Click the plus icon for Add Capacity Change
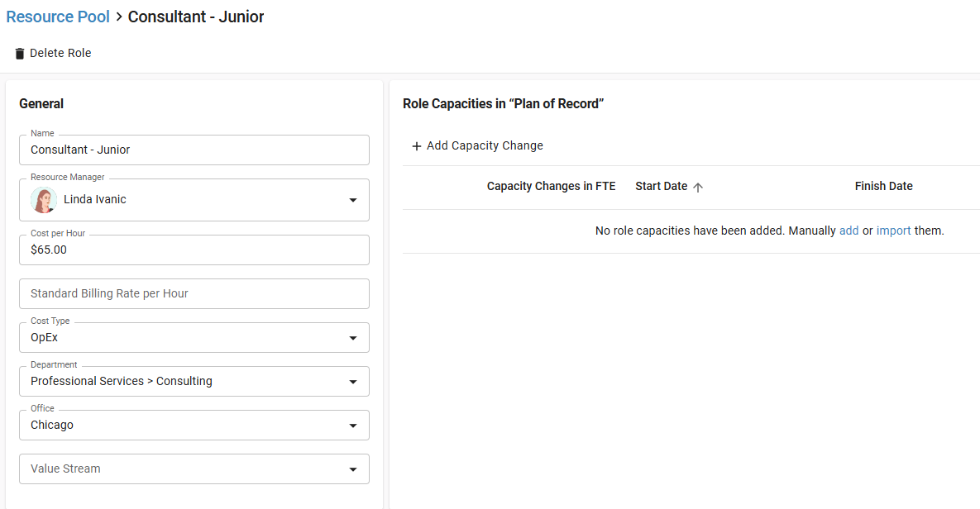This screenshot has height=509, width=980. 416,146
